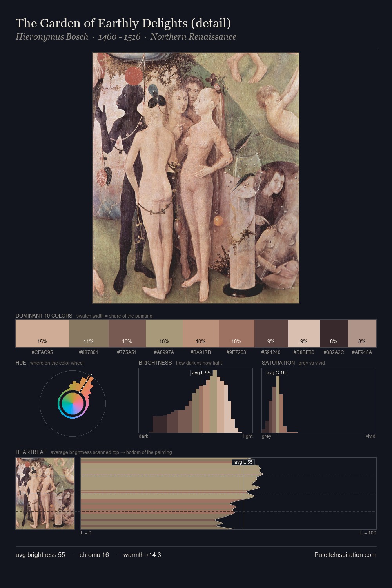Image resolution: width=392 pixels, height=588 pixels.
Task: Click the 'vivid' axis label
Action: pos(370,436)
